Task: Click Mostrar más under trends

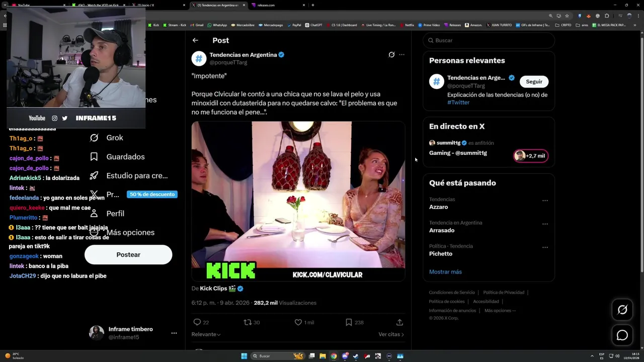Action: (445, 271)
